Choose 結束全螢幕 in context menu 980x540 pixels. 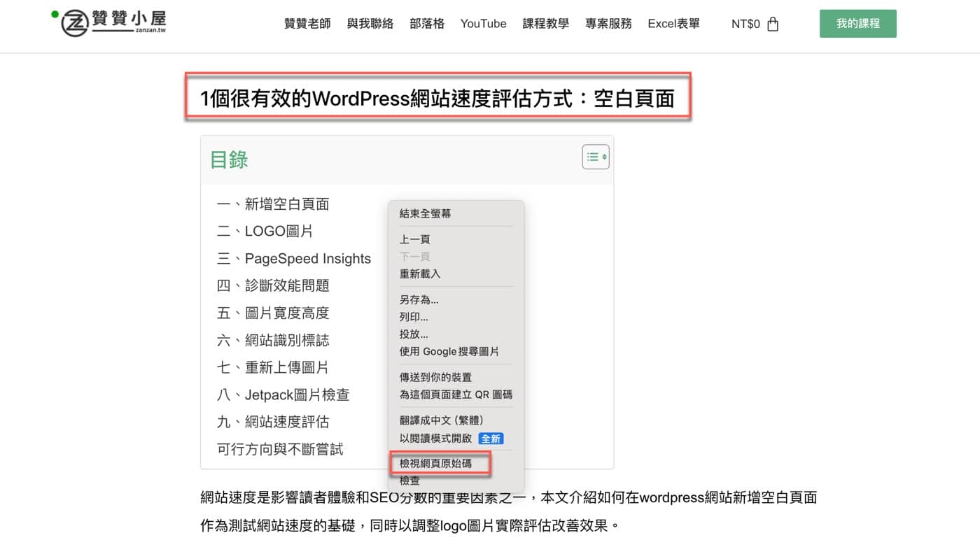tap(456, 214)
